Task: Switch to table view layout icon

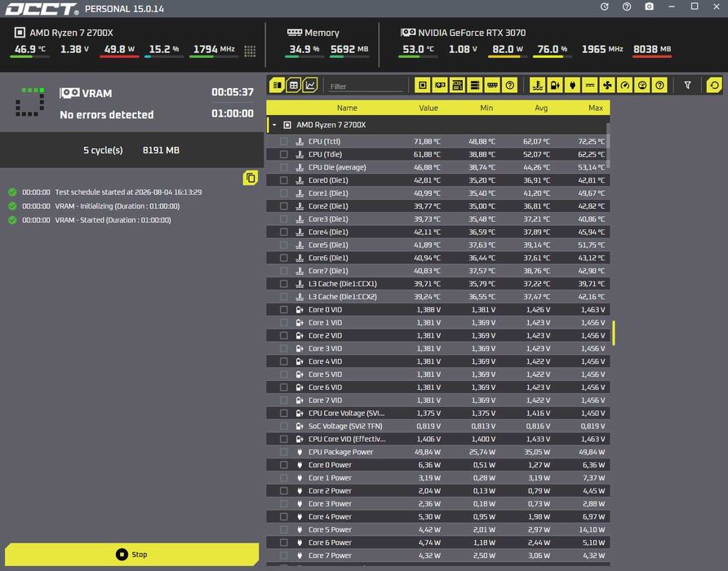Action: coord(294,85)
